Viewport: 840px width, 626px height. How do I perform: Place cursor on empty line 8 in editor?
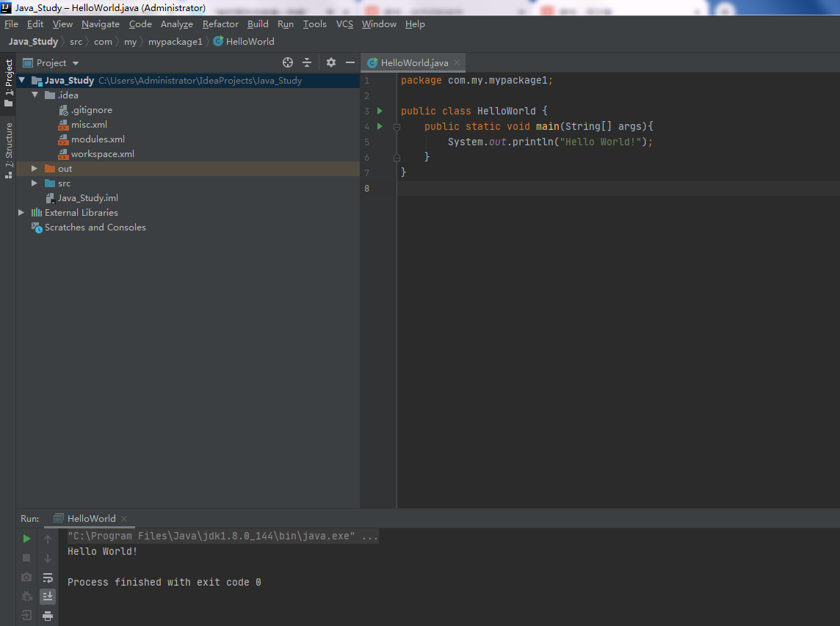point(618,189)
